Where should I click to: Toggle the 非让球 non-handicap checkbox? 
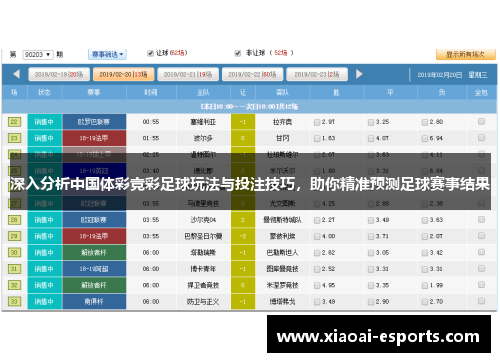pyautogui.click(x=238, y=53)
